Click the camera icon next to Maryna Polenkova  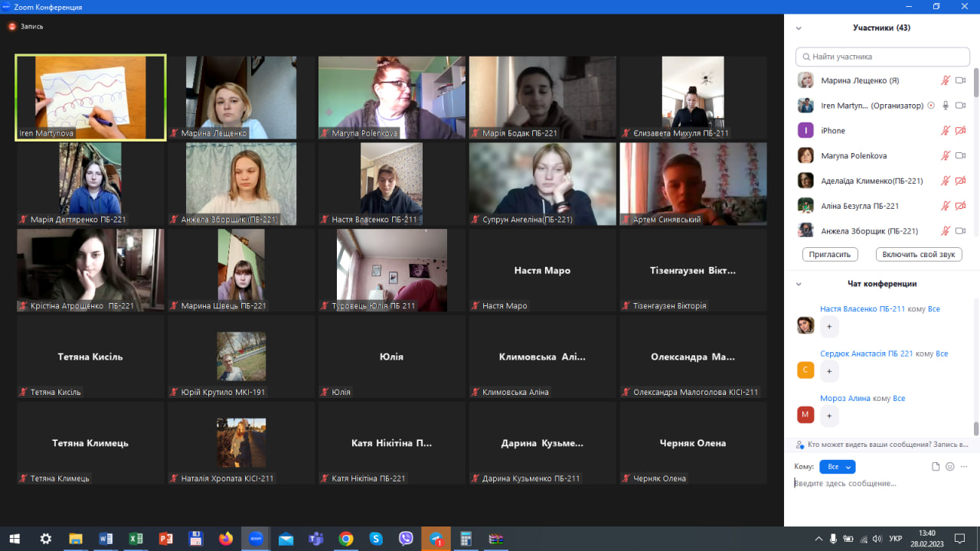pyautogui.click(x=960, y=155)
